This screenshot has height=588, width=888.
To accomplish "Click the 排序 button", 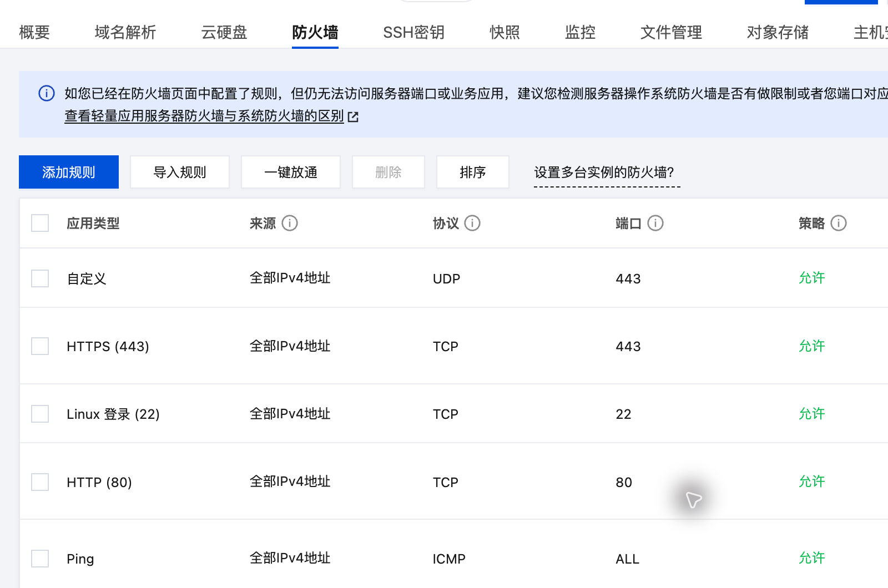I will [x=473, y=172].
